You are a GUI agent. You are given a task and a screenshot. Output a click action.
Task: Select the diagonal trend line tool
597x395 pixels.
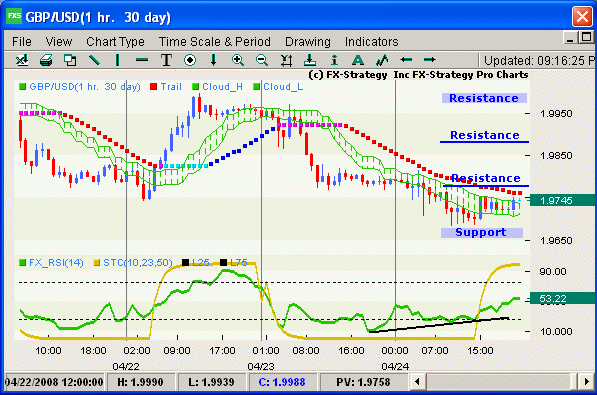94,60
